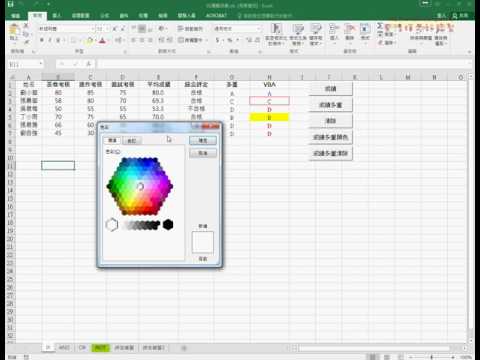Add a new sheet with the plus button

pyautogui.click(x=184, y=348)
